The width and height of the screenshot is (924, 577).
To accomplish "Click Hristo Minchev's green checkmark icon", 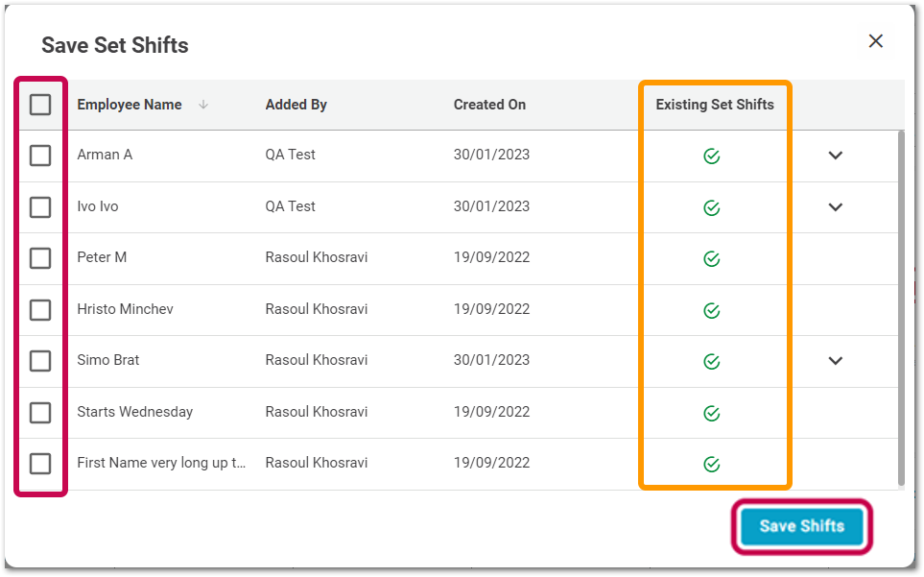I will pyautogui.click(x=711, y=310).
